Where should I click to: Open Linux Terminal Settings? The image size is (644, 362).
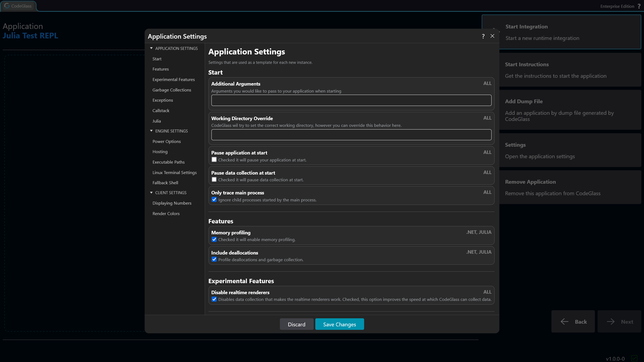(x=174, y=172)
